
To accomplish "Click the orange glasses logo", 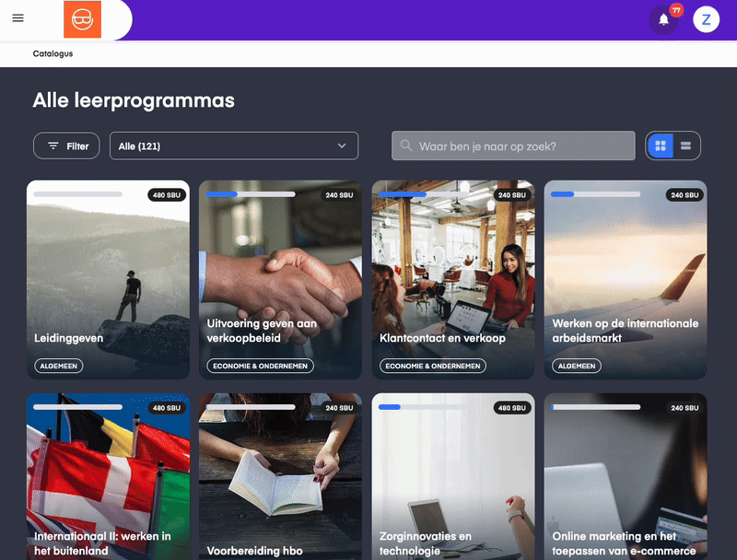I will (82, 19).
